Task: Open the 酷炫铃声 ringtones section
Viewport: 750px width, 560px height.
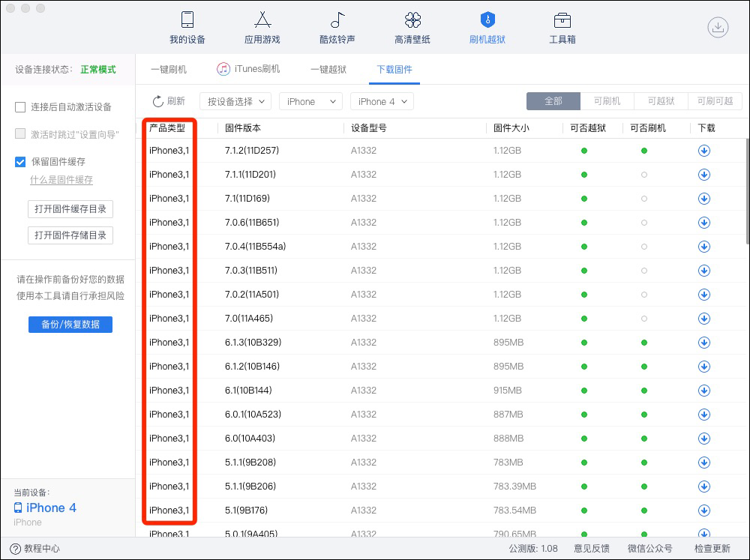Action: tap(337, 28)
